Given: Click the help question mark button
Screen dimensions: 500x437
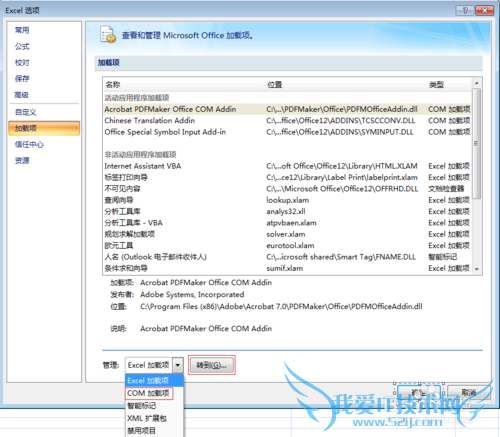Looking at the screenshot, I should (465, 10).
